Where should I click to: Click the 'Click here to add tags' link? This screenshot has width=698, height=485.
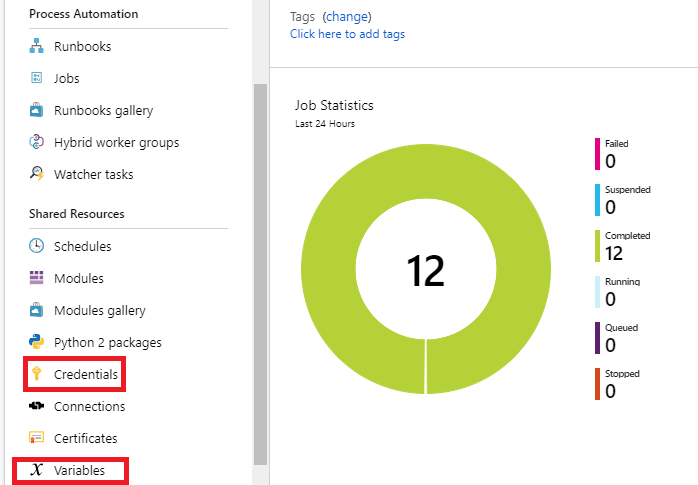[347, 34]
